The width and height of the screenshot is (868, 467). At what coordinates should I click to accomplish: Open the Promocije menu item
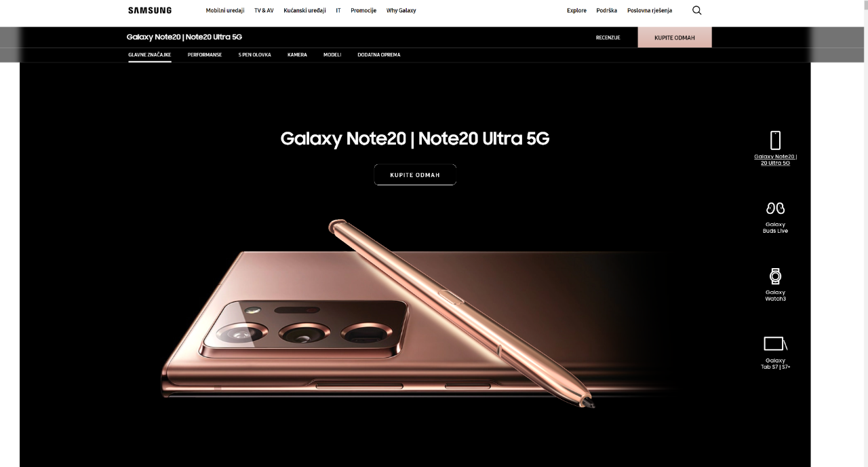[363, 10]
